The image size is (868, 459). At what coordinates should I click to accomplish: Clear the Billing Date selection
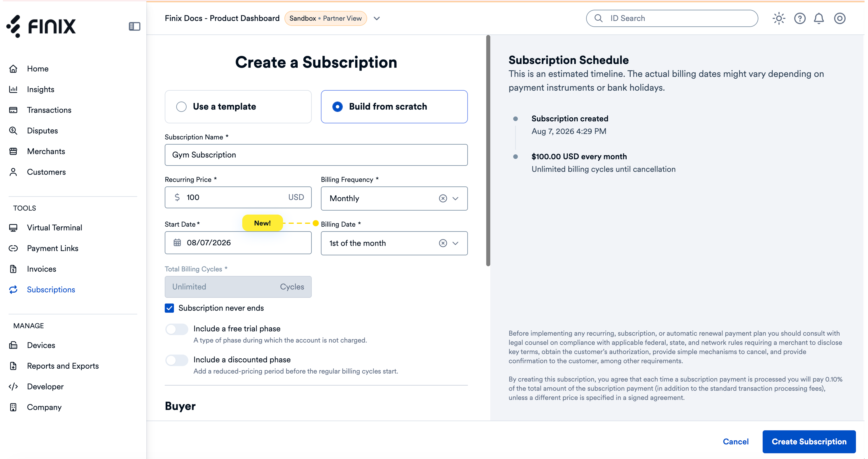[443, 243]
